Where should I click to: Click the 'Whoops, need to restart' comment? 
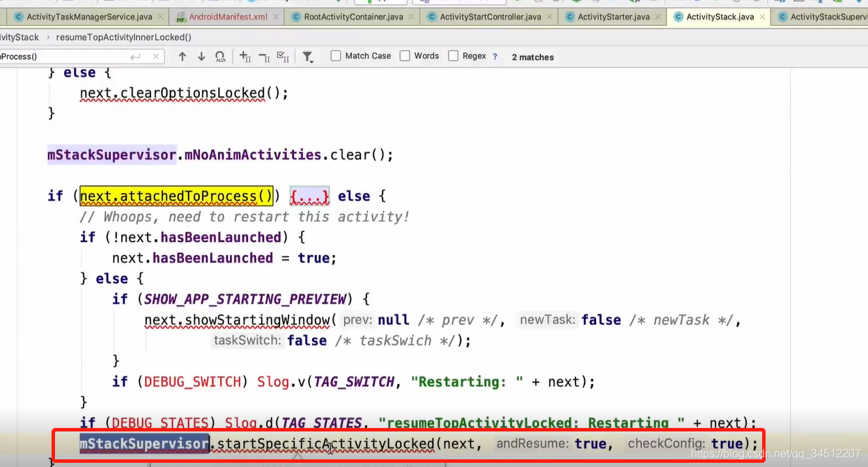click(x=245, y=217)
